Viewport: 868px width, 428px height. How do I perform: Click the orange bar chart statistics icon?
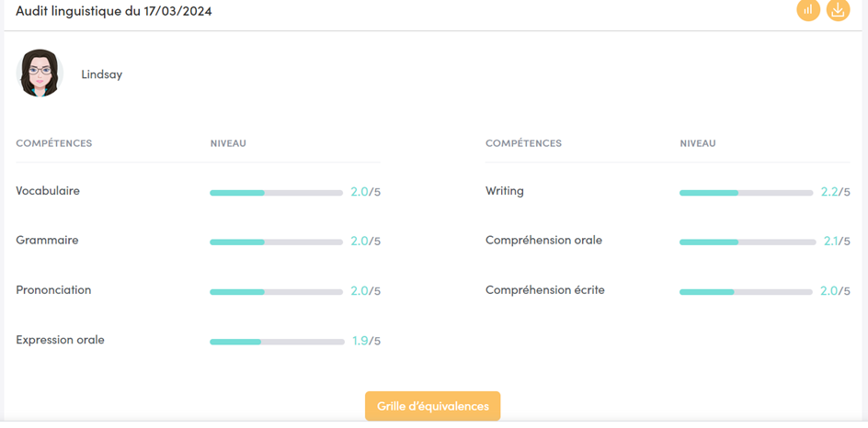[x=808, y=10]
